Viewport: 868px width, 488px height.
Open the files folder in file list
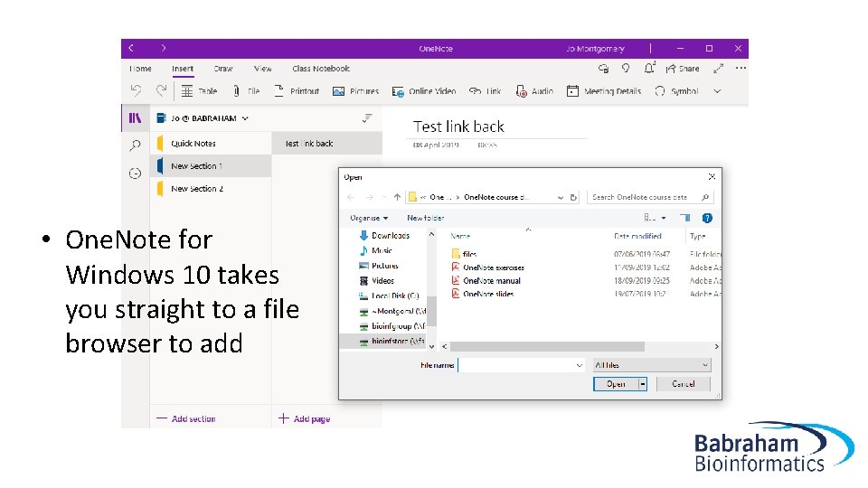464,254
